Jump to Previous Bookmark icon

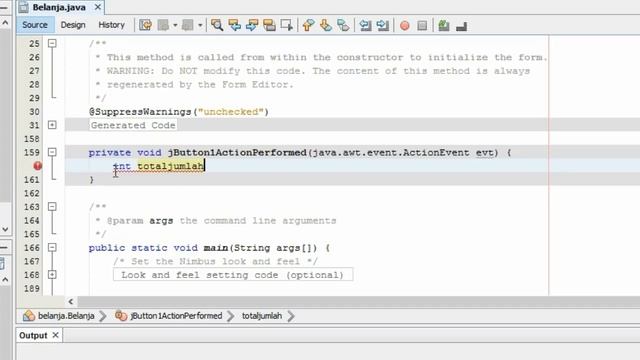pyautogui.click(x=309, y=25)
